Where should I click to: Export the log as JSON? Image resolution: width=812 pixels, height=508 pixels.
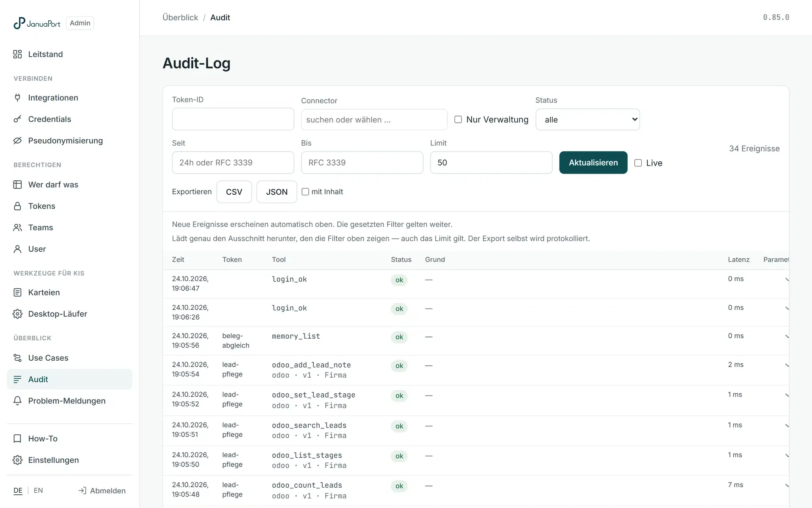277,192
